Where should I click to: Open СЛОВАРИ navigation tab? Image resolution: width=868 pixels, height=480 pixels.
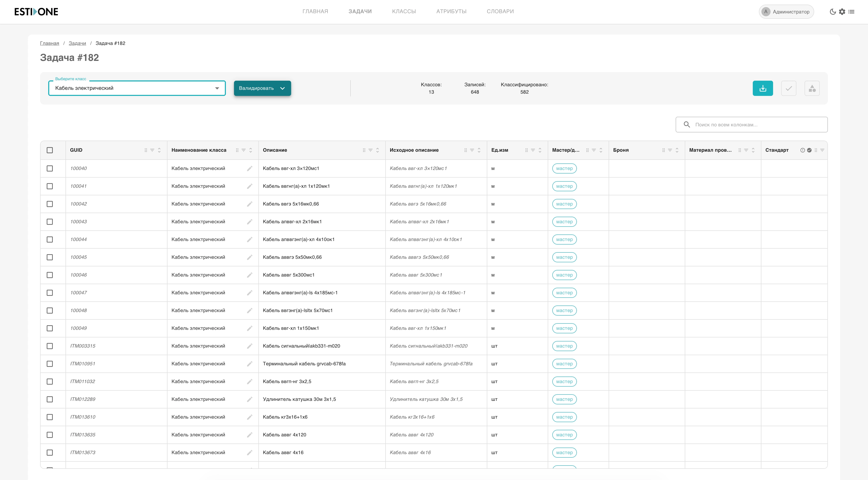pyautogui.click(x=500, y=11)
